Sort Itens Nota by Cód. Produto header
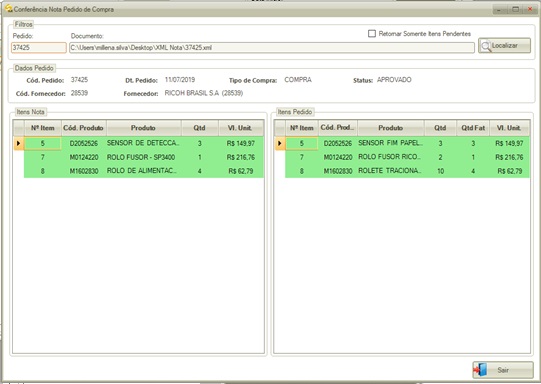Image resolution: width=541 pixels, height=384 pixels. 83,128
